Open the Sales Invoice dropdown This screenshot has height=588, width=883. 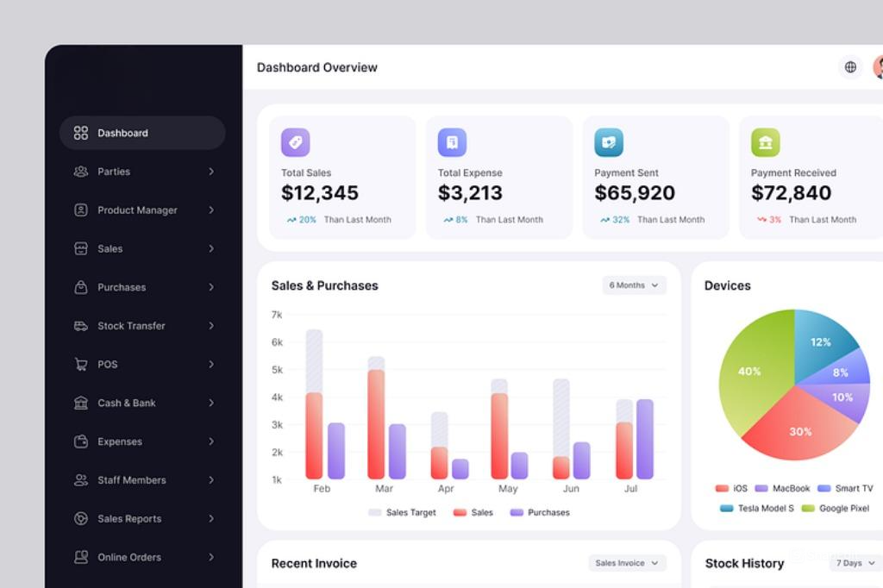627,563
